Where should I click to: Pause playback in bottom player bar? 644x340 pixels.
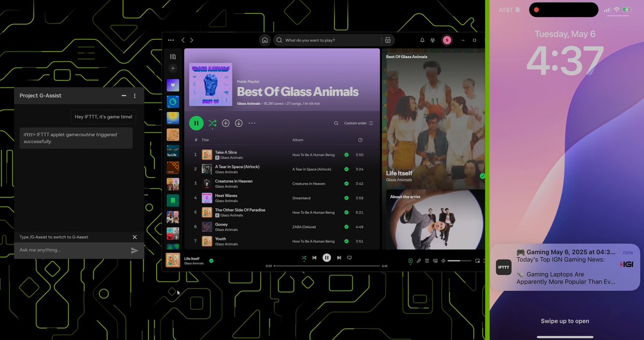[327, 258]
